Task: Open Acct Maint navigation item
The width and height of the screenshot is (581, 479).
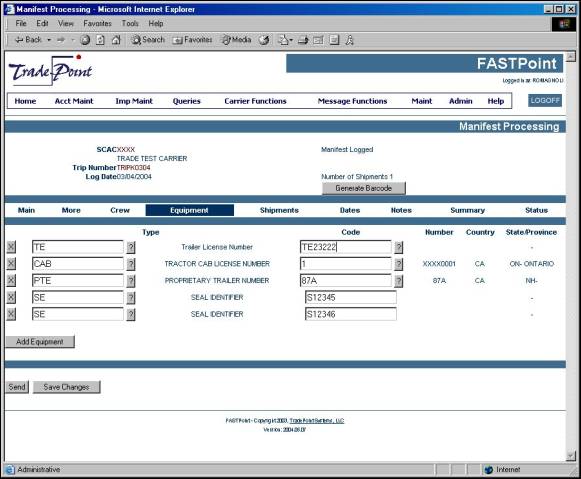Action: [x=74, y=101]
